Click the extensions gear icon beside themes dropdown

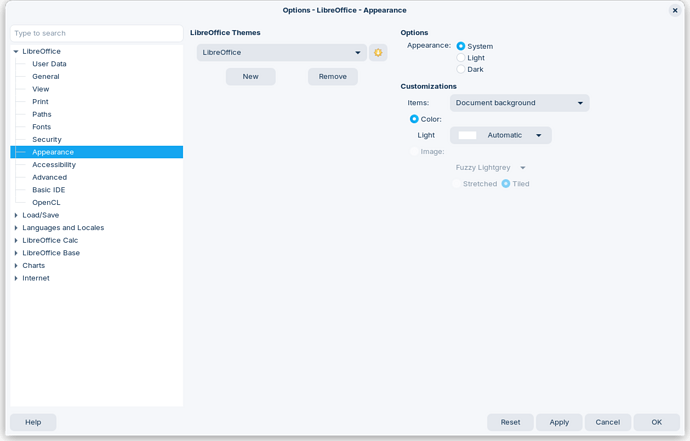tap(378, 52)
